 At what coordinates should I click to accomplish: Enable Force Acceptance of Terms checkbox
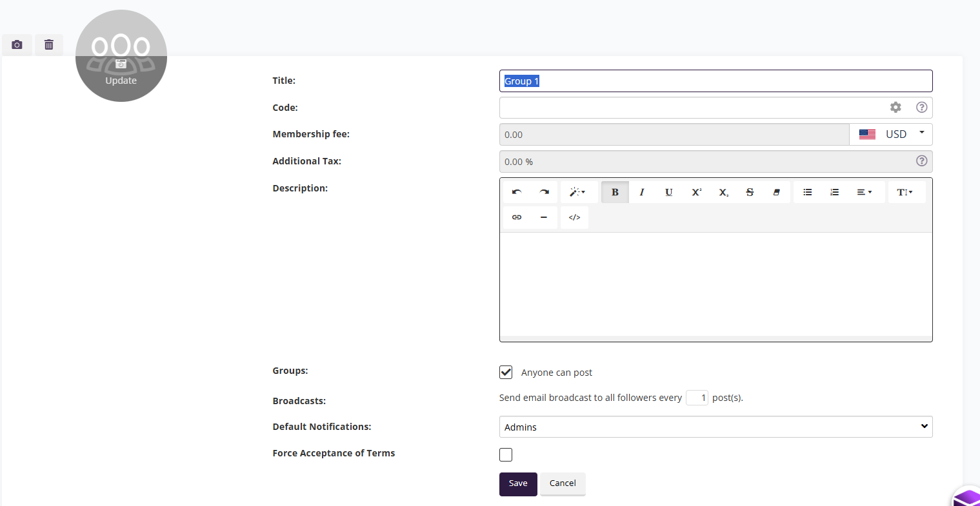(506, 455)
